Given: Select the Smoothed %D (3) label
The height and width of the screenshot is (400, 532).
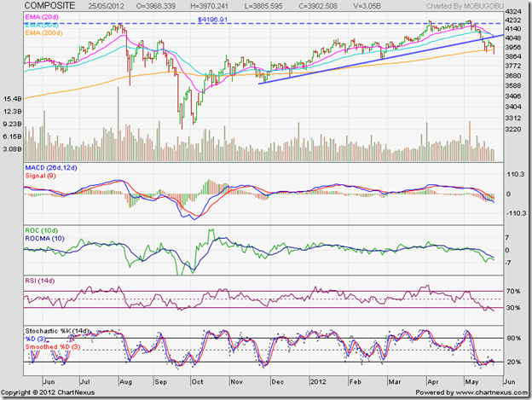Looking at the screenshot, I should point(53,347).
